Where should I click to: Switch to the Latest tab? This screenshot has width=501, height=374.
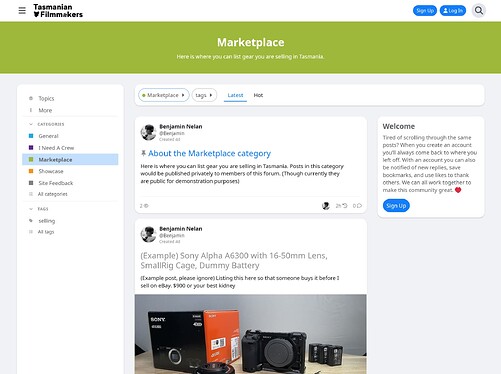tap(235, 95)
